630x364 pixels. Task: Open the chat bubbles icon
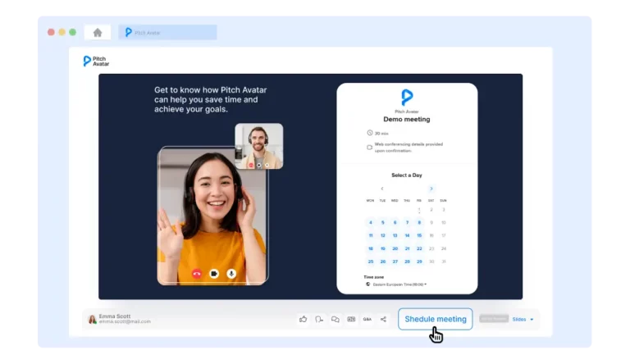[x=335, y=319]
